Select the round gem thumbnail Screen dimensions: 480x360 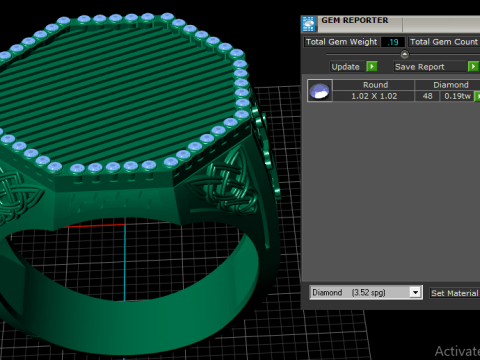(320, 91)
